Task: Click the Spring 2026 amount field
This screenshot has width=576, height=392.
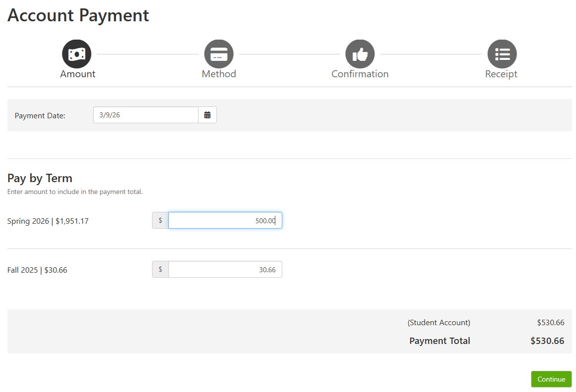Action: pyautogui.click(x=225, y=220)
